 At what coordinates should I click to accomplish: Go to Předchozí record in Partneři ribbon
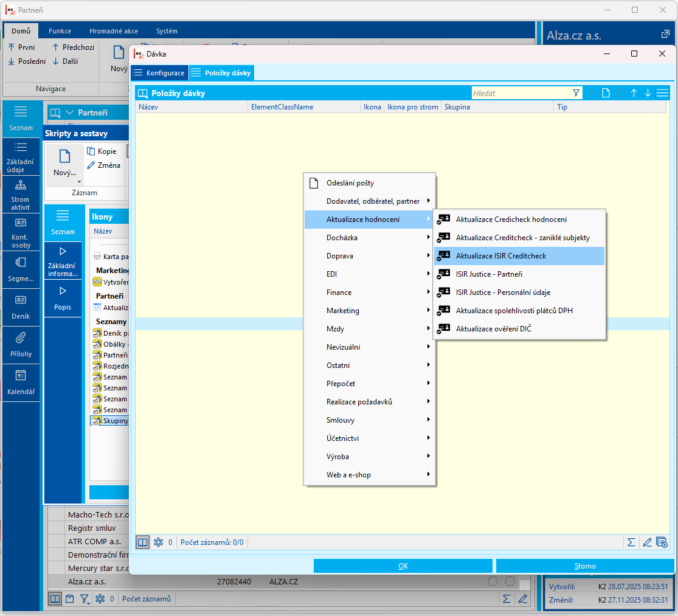[x=73, y=47]
